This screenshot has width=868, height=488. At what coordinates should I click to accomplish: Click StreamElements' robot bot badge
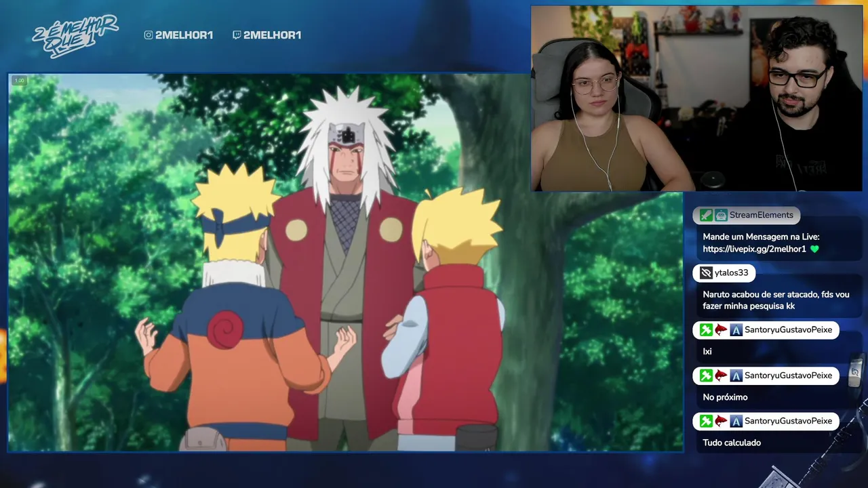(x=721, y=216)
